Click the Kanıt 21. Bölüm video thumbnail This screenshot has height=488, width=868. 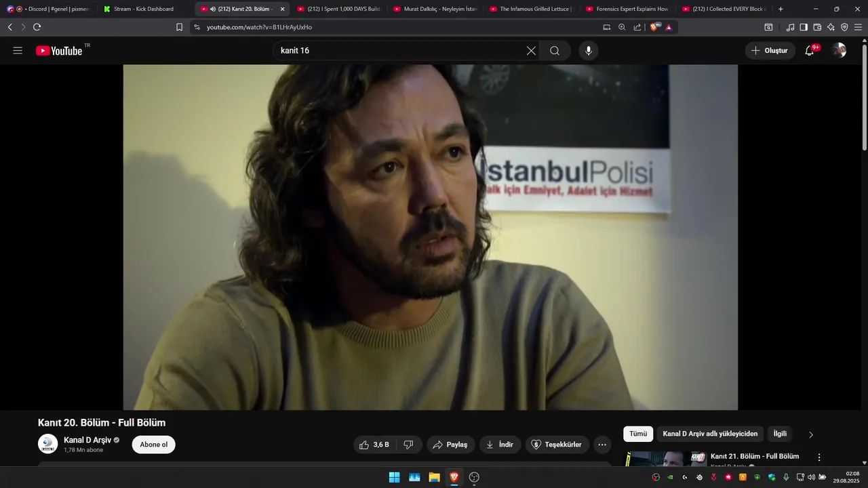click(665, 459)
